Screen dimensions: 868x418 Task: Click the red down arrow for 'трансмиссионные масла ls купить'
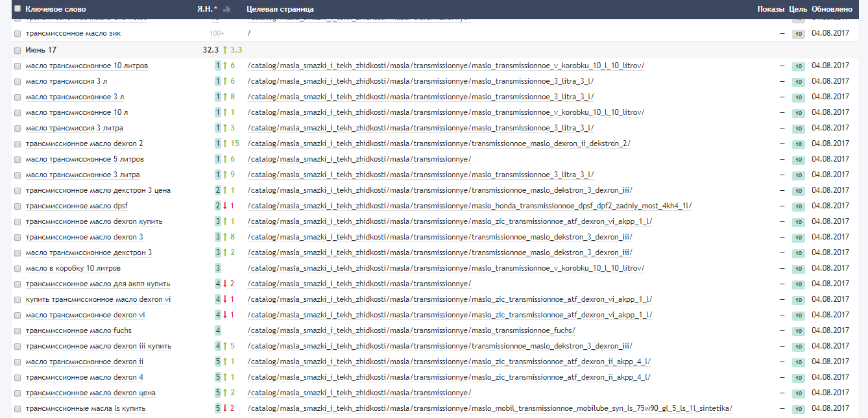(x=224, y=408)
